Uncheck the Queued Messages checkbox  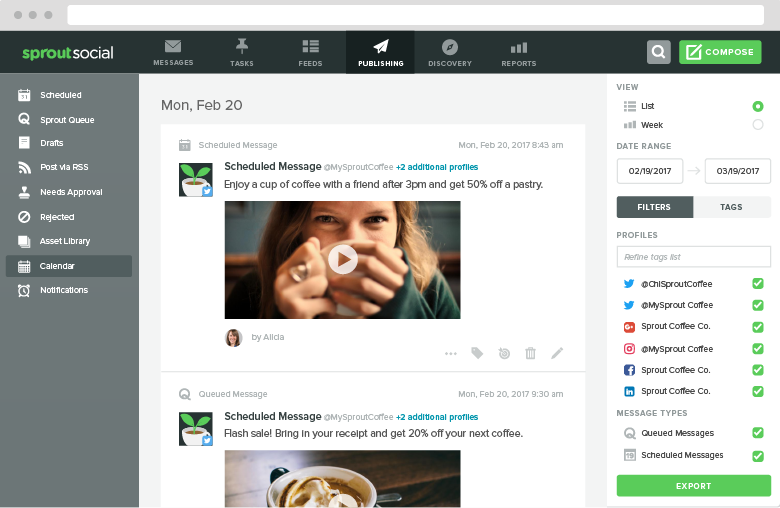[x=757, y=433]
